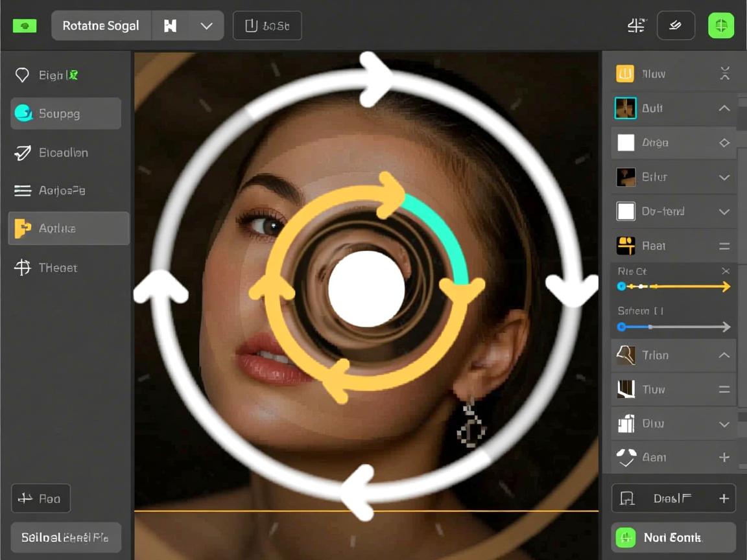Toggle the Reat row equals handle
Image resolution: width=747 pixels, height=560 pixels.
724,246
